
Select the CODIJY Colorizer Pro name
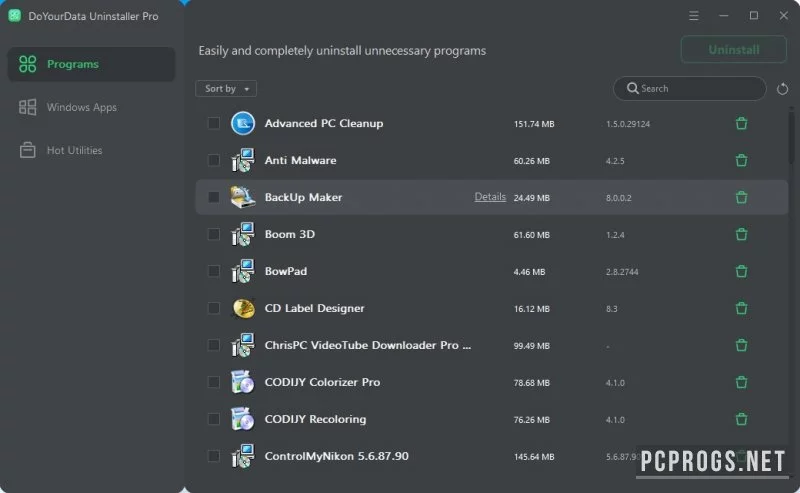click(322, 382)
